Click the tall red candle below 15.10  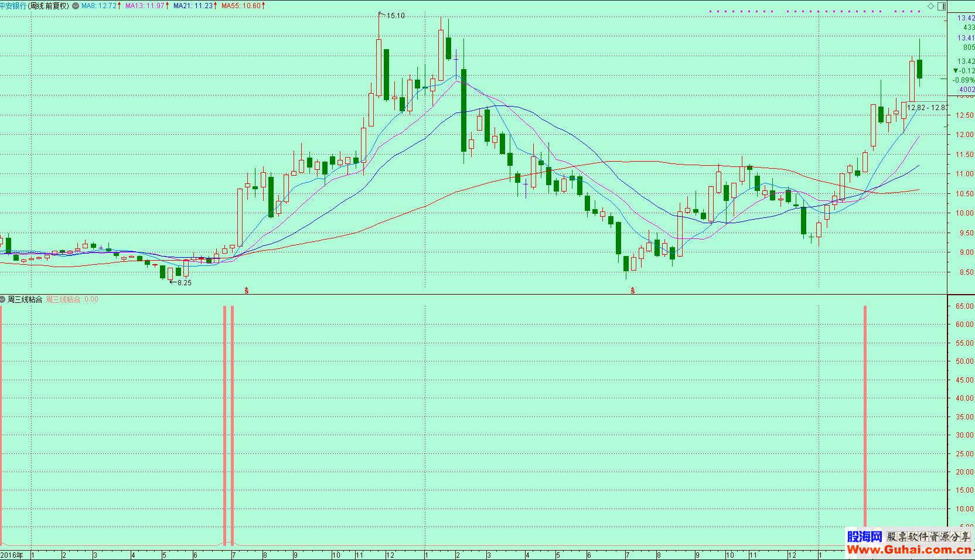point(379,68)
